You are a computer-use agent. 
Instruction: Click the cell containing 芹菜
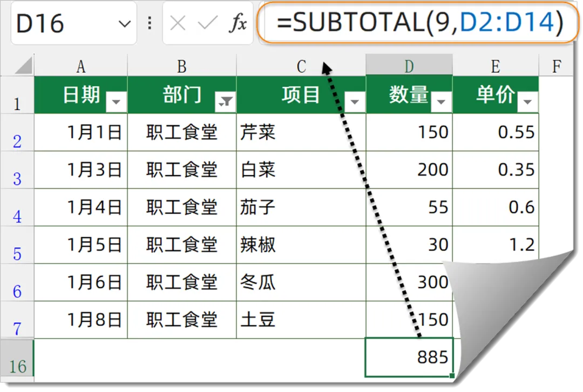[300, 132]
